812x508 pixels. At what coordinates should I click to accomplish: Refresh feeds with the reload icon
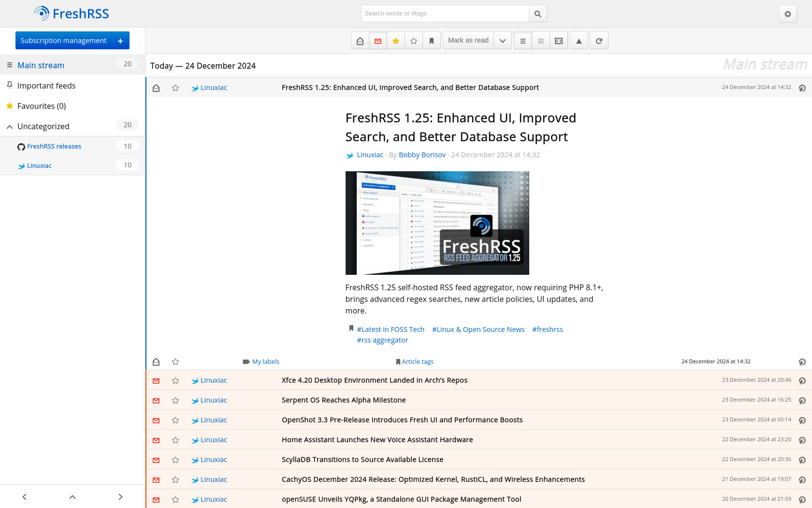[599, 41]
